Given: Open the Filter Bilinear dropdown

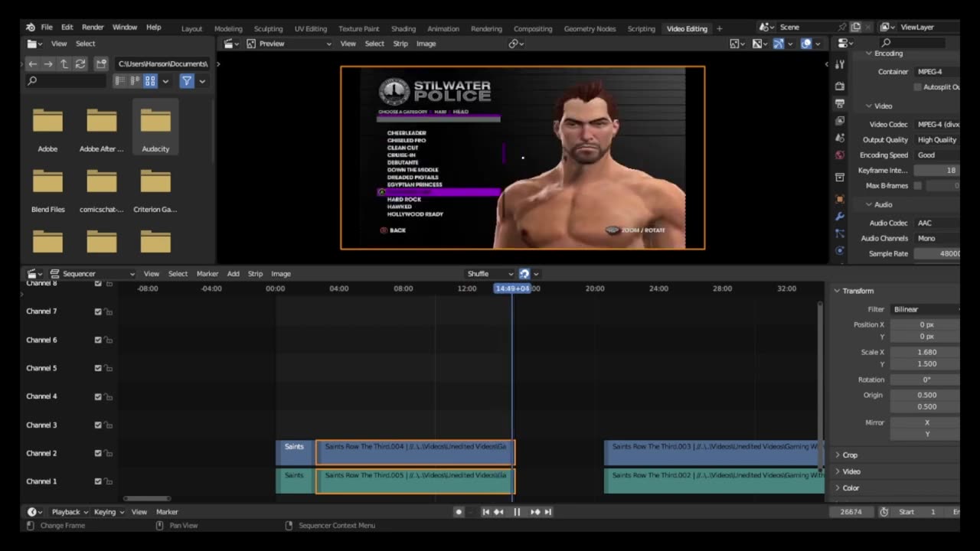Looking at the screenshot, I should tap(925, 309).
